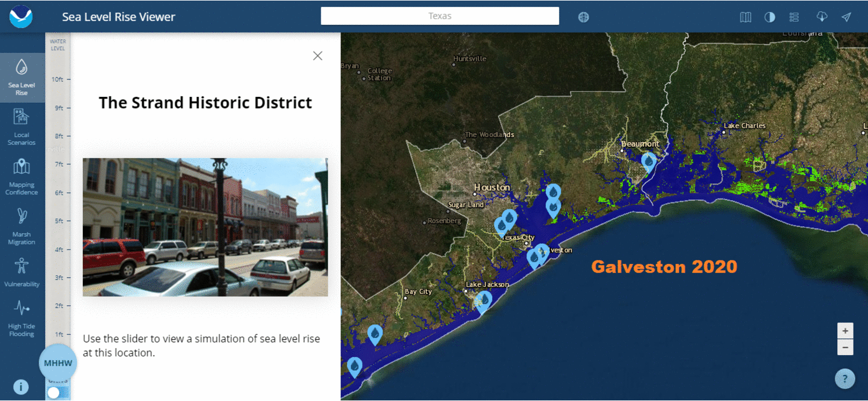The image size is (868, 401).
Task: Zoom in on the map
Action: point(845,331)
